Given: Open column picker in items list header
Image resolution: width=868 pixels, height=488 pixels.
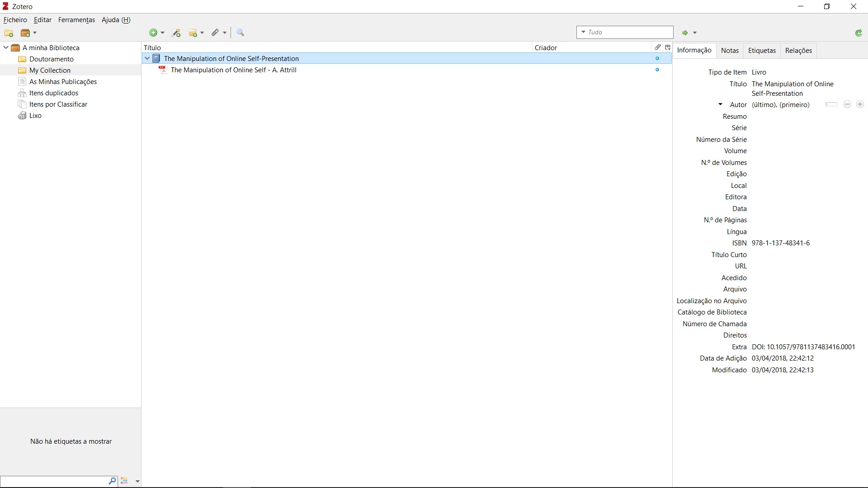Looking at the screenshot, I should tap(668, 47).
